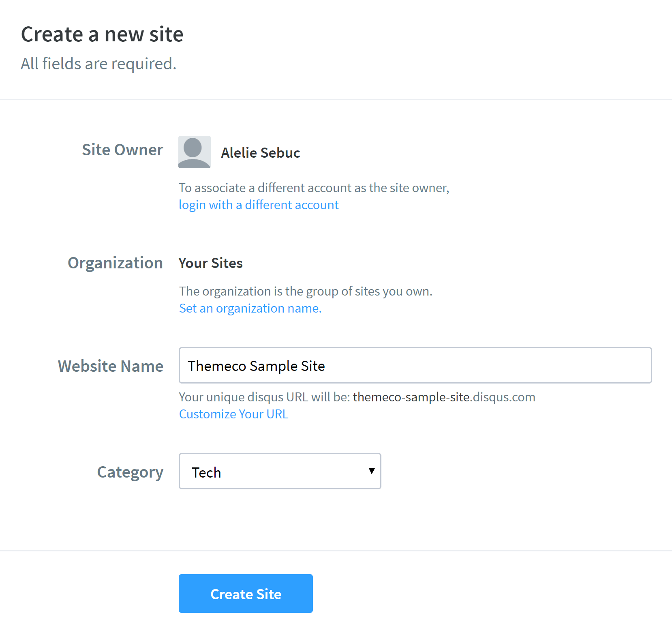This screenshot has height=630, width=672.
Task: Click the "Your Sites" organization label
Action: (x=210, y=263)
